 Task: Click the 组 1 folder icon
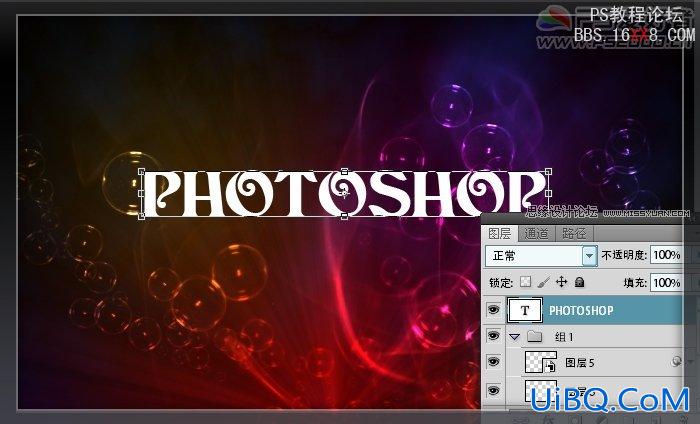534,336
